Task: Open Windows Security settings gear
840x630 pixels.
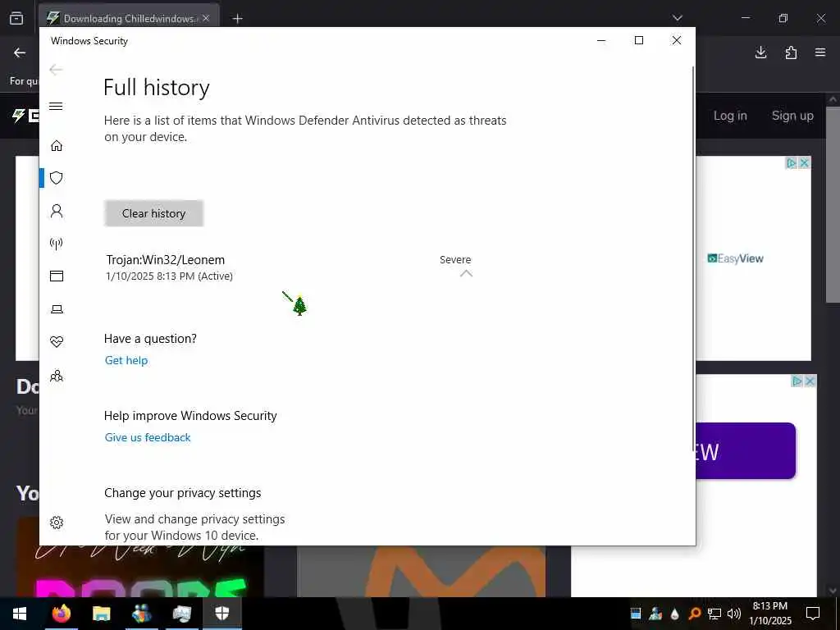Action: 57,523
